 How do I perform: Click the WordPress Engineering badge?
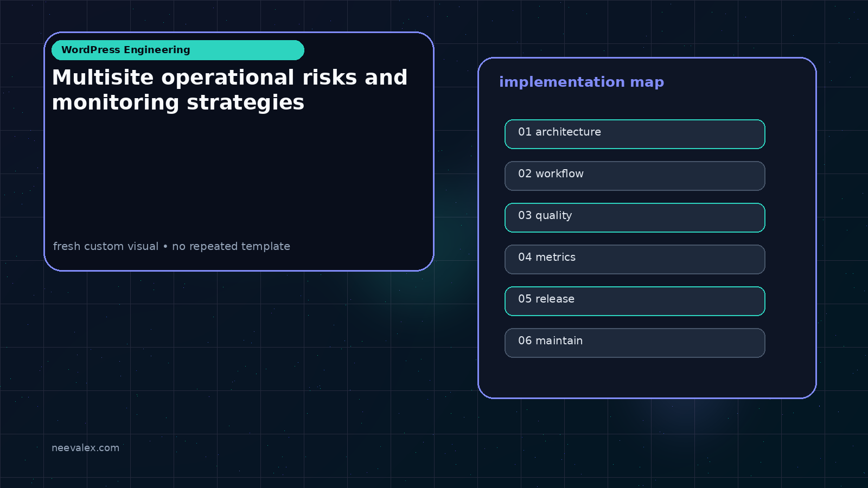pyautogui.click(x=178, y=50)
